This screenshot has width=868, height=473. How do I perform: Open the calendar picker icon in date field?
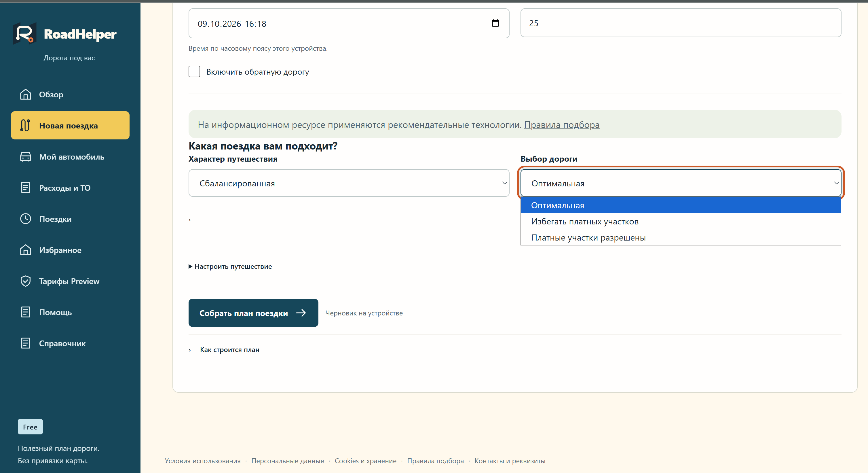pos(495,23)
